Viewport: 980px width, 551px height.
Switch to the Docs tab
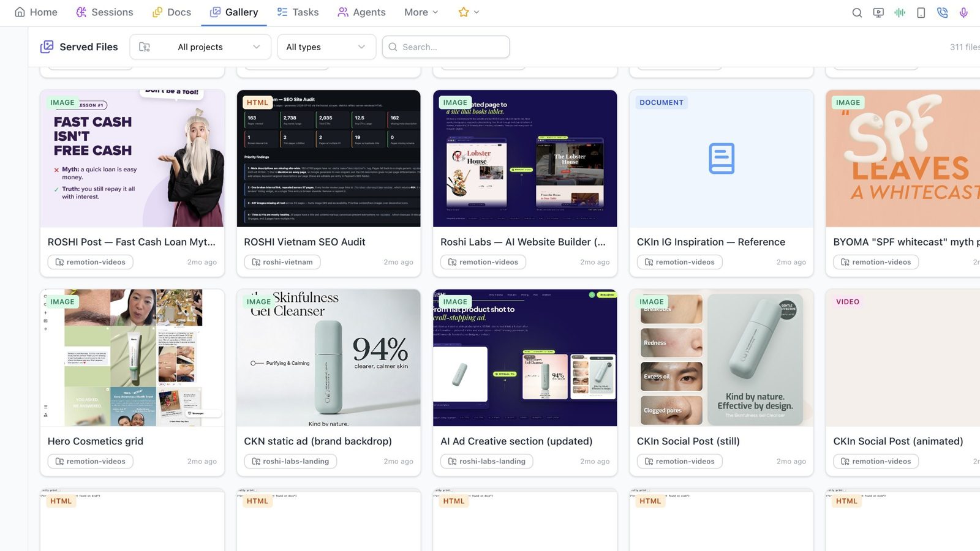point(171,12)
